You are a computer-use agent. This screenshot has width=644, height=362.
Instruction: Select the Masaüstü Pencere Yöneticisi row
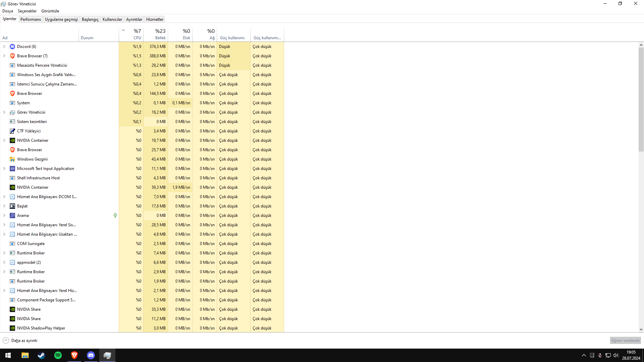(42, 65)
